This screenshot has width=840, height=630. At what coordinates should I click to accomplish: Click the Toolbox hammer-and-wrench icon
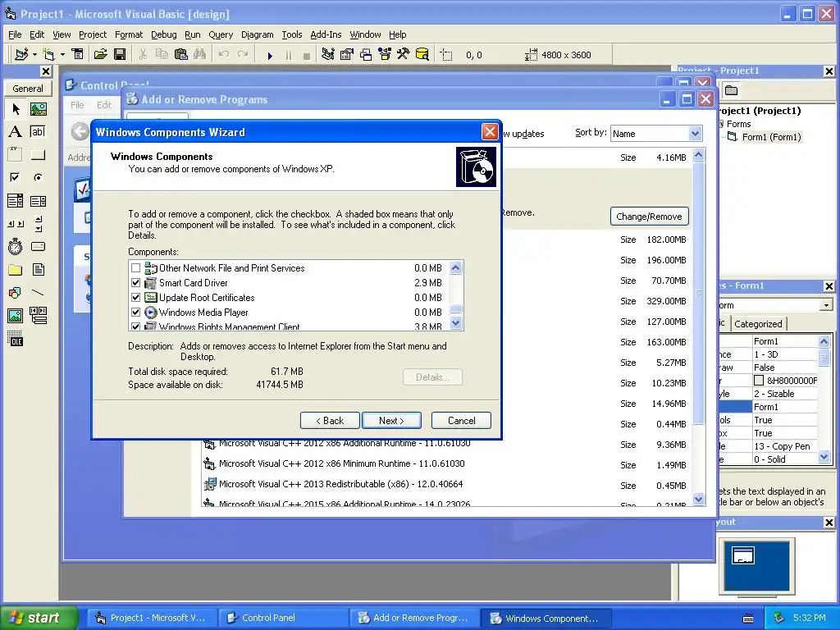coord(404,54)
